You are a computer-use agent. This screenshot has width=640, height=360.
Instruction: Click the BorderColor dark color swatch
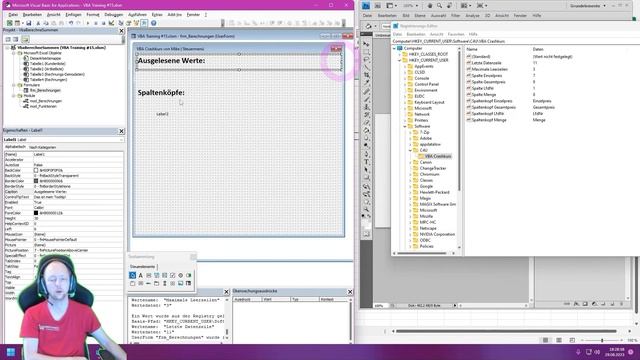pos(36,181)
